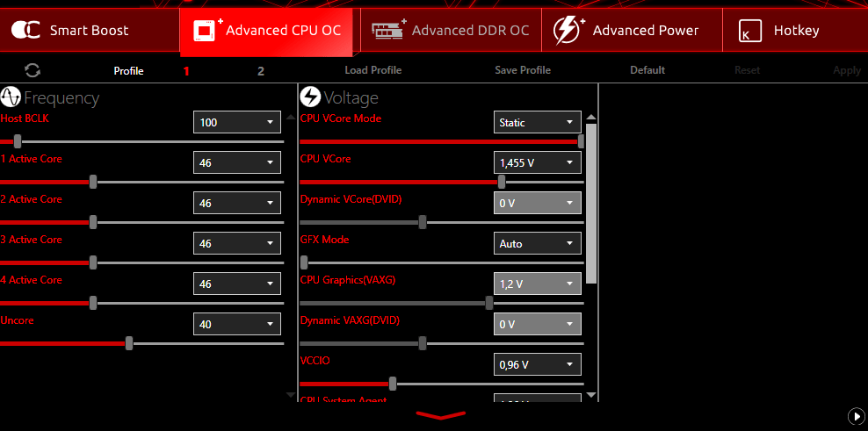Click the GFX Mode label
The width and height of the screenshot is (868, 431).
[324, 240]
